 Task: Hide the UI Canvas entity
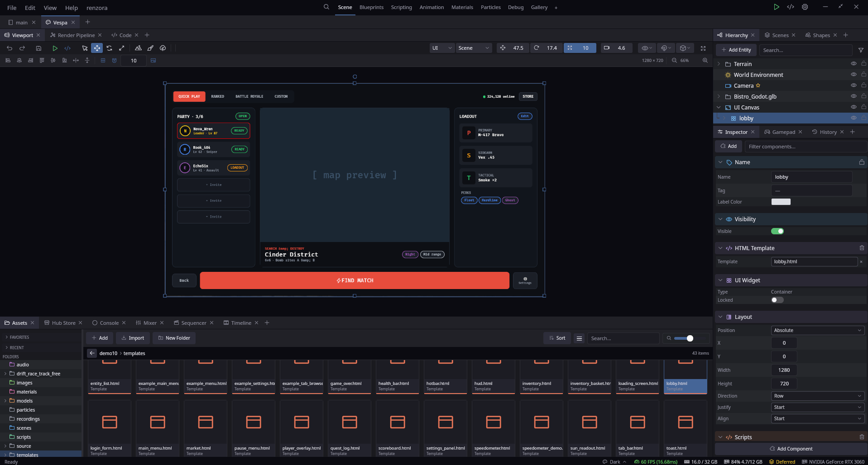pos(854,107)
